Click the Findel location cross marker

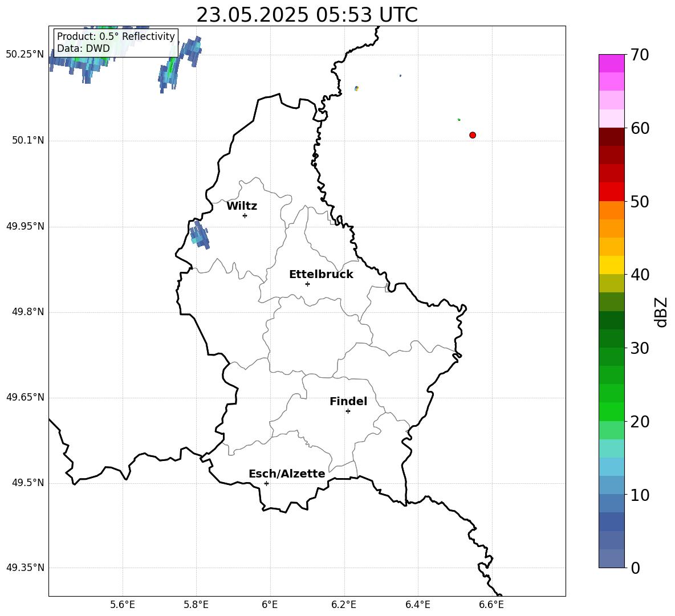tap(348, 411)
